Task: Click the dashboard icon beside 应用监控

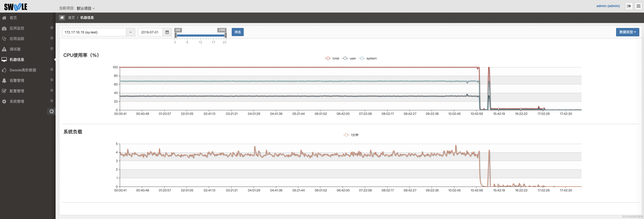Action: [4, 28]
